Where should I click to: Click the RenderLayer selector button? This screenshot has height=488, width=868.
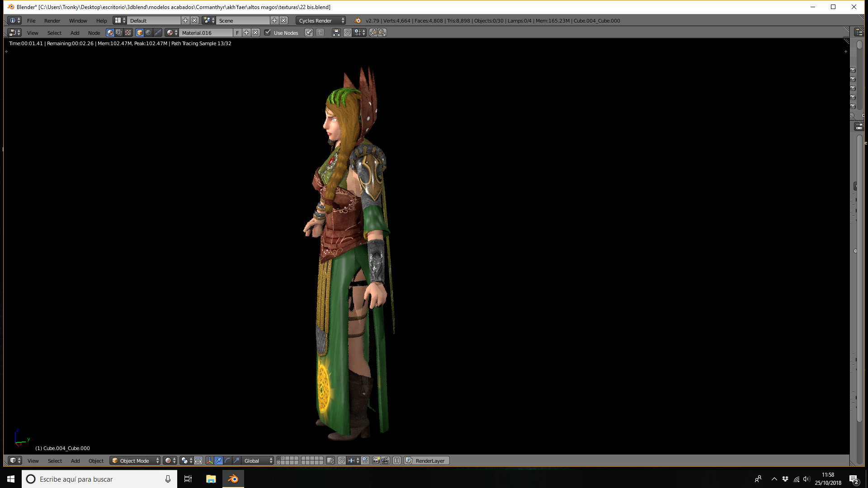(427, 460)
